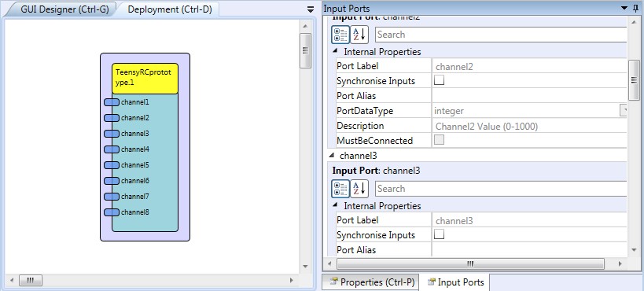Sort channel2 properties alphabetically

click(x=359, y=35)
